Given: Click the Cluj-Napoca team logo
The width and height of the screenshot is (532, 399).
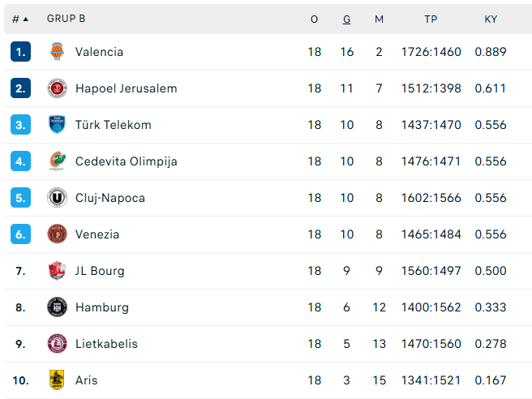Looking at the screenshot, I should pyautogui.click(x=57, y=197).
